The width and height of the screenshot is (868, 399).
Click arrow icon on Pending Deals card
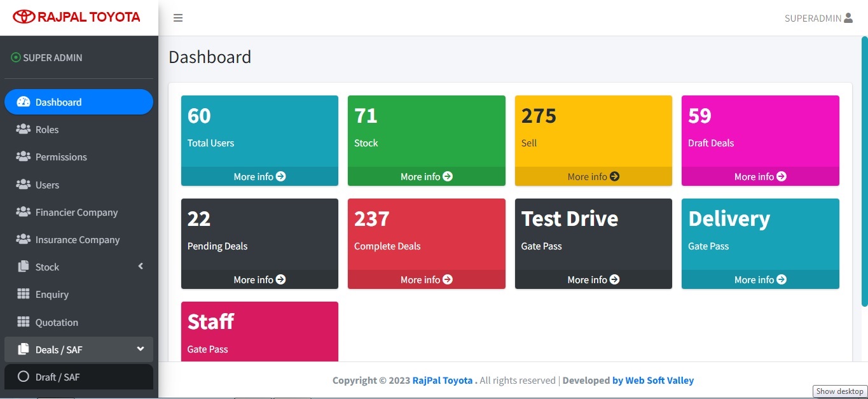[281, 279]
